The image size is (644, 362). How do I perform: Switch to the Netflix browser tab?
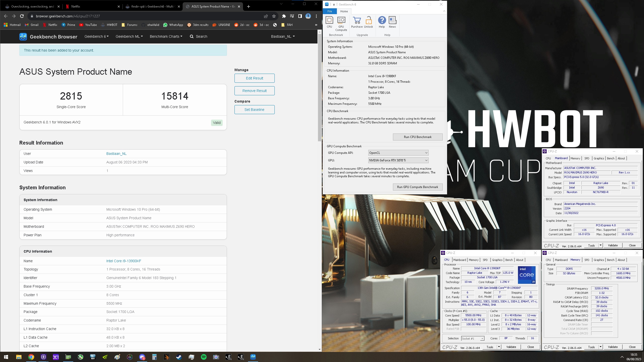coord(92,7)
